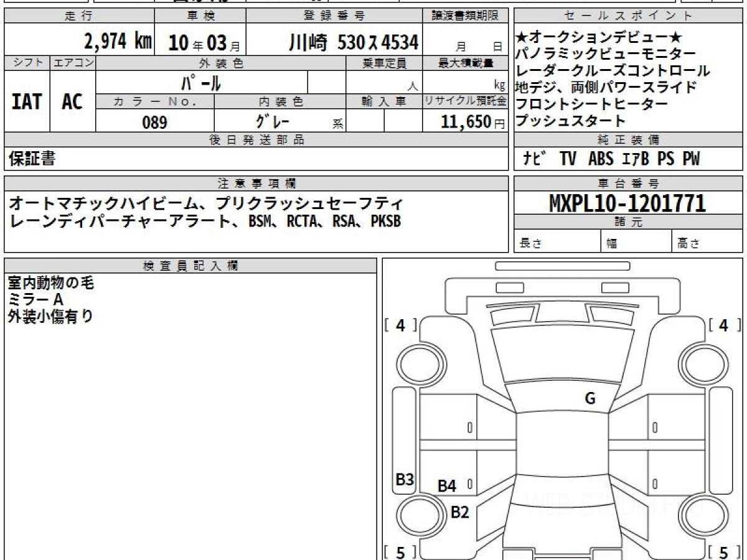The image size is (747, 560).
Task: Click the TV equipment entry
Action: coord(568,159)
